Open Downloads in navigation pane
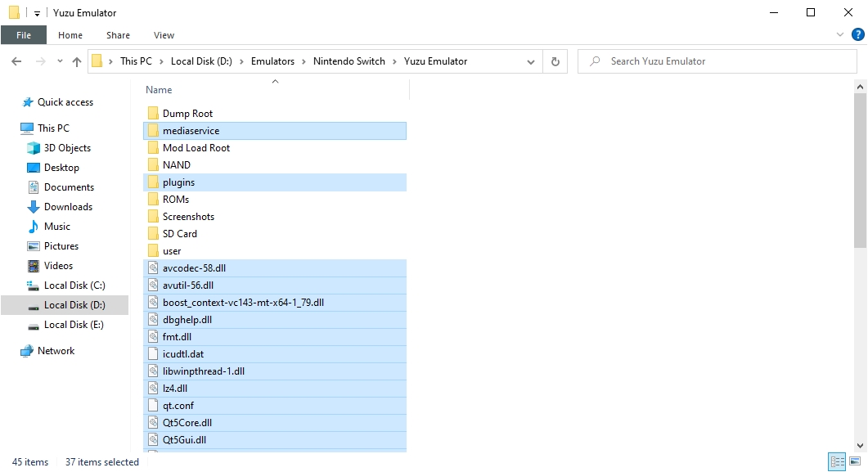Viewport: 868px width, 472px height. 68,206
